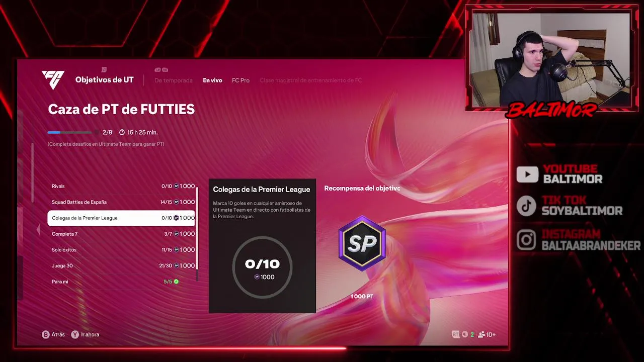Screen dimensions: 644x362
Task: Click the SP icon in the Rivals row
Action: click(176, 186)
